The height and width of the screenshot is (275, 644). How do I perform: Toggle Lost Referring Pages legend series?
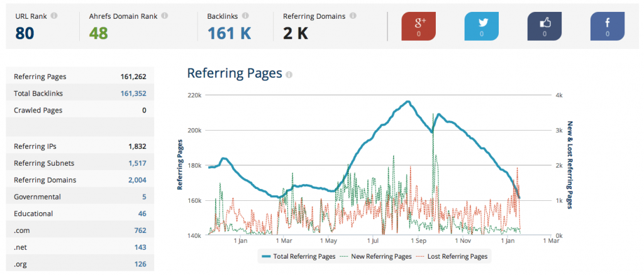[x=452, y=257]
